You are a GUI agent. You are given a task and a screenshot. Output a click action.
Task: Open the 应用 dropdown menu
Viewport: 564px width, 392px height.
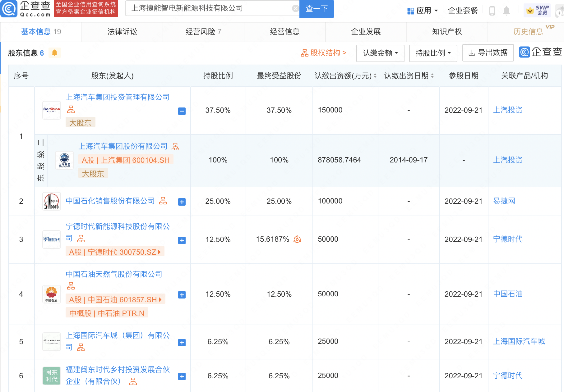tap(423, 11)
